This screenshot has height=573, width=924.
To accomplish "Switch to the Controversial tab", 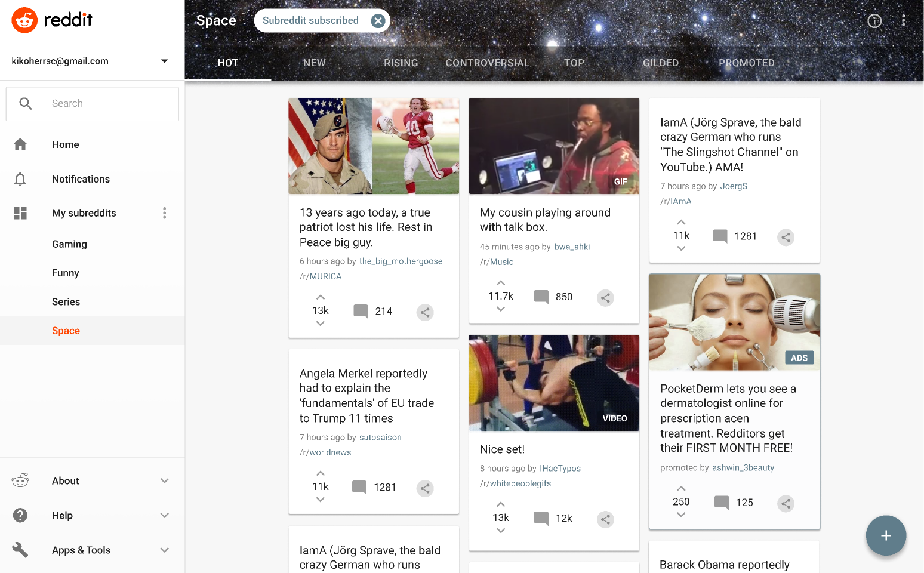I will click(x=487, y=63).
